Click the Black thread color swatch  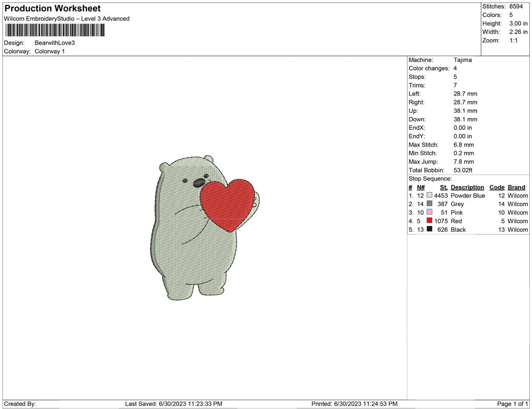429,229
